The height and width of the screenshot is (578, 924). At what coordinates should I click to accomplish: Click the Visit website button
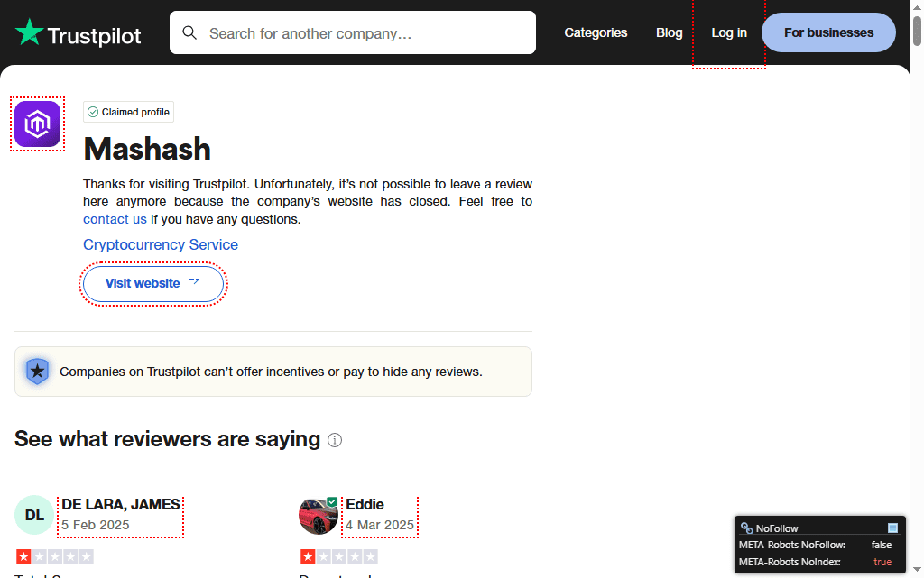point(153,284)
